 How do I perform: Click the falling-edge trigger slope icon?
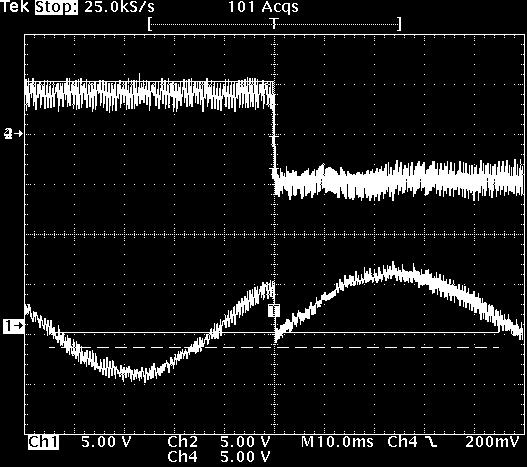[x=432, y=443]
